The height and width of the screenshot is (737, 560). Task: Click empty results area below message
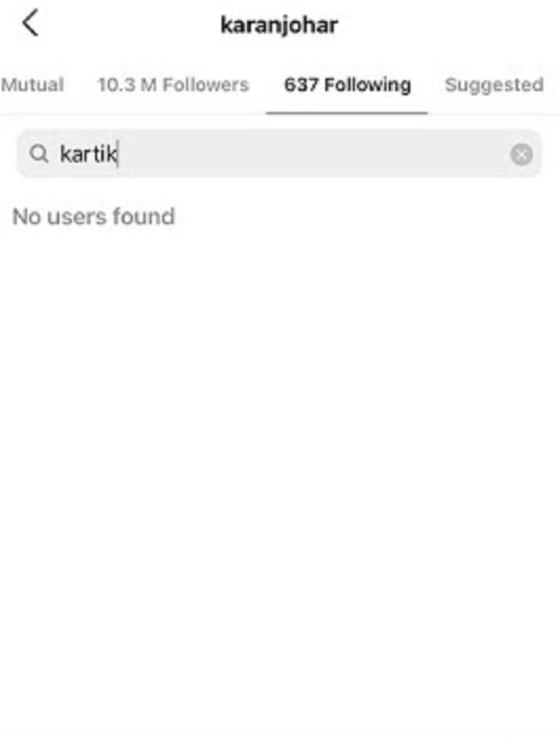pyautogui.click(x=280, y=481)
